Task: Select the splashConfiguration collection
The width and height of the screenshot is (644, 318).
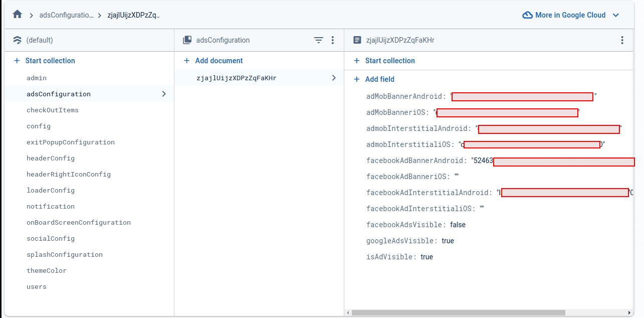Action: pyautogui.click(x=65, y=255)
